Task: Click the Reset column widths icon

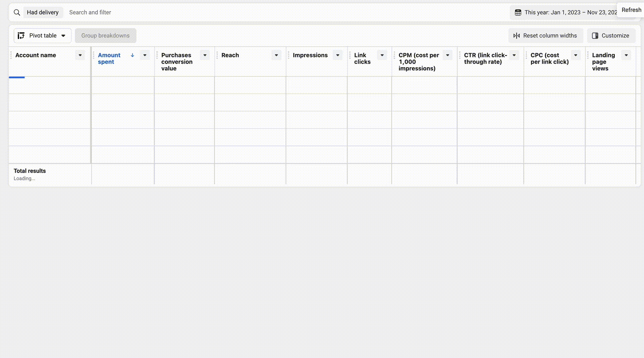Action: point(517,36)
